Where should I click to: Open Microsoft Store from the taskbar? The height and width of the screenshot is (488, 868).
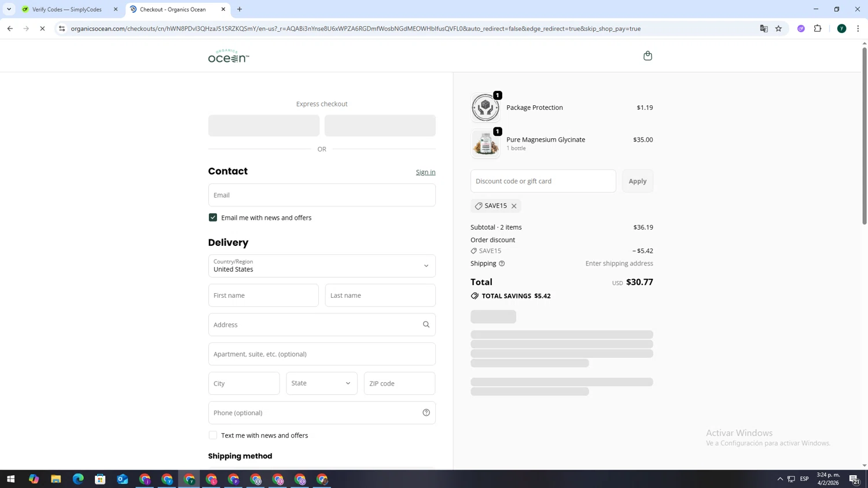click(100, 479)
